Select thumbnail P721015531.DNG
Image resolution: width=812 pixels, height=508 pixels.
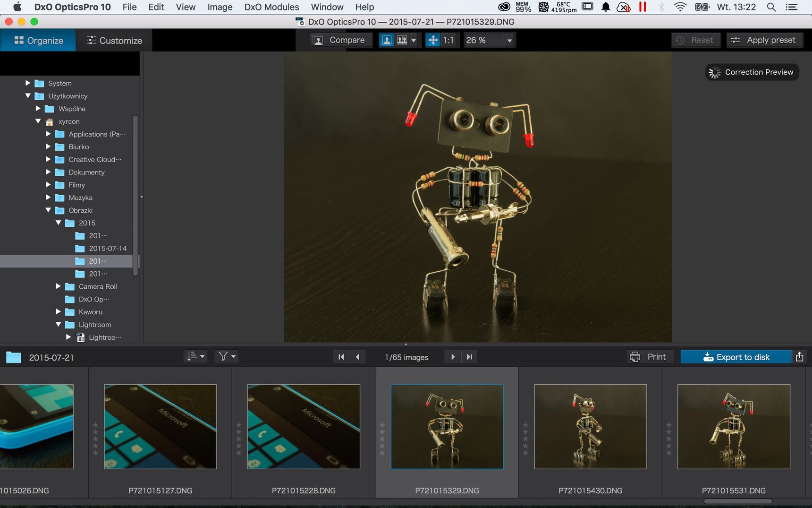coord(734,427)
